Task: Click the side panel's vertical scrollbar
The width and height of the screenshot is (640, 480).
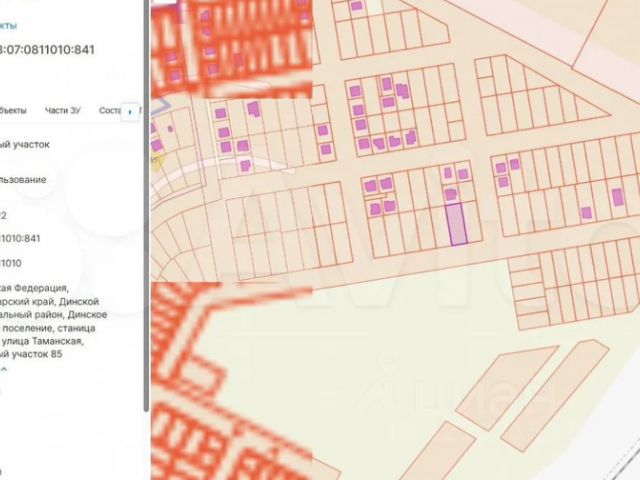Action: [147, 204]
